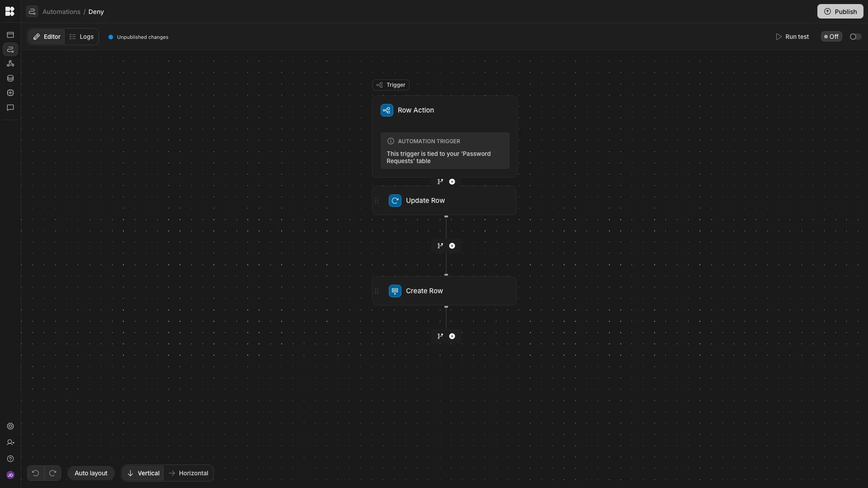Viewport: 868px width, 488px height.
Task: Switch to the Logs tab
Action: (x=81, y=37)
